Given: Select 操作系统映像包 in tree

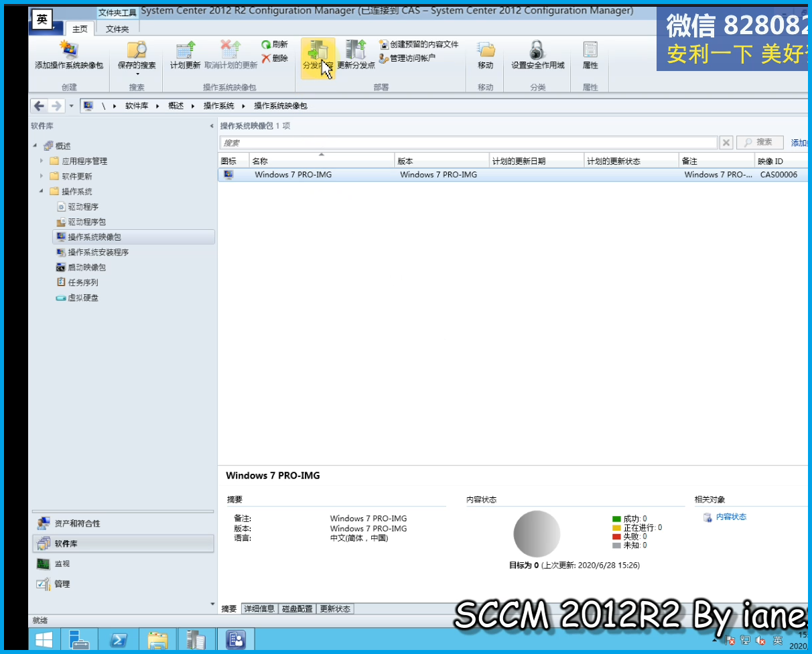Looking at the screenshot, I should 133,237.
